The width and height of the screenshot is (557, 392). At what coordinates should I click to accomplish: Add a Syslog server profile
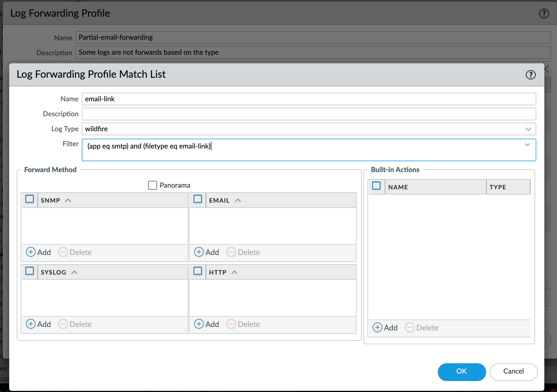coord(38,324)
